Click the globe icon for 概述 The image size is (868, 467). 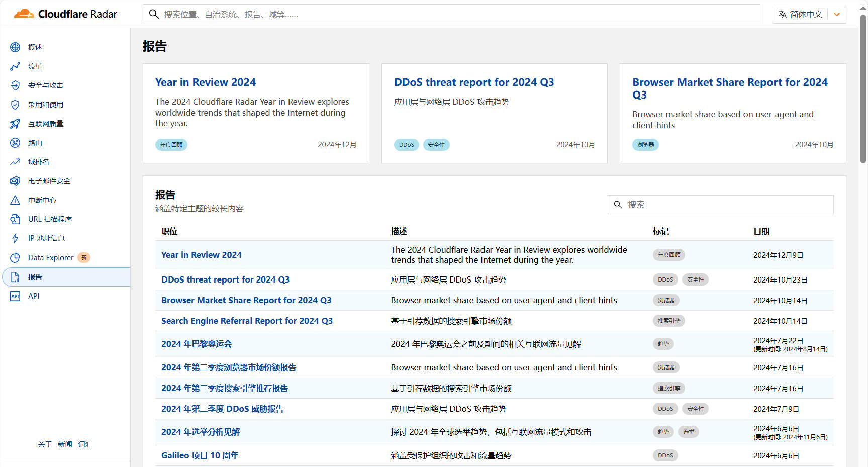click(x=15, y=47)
